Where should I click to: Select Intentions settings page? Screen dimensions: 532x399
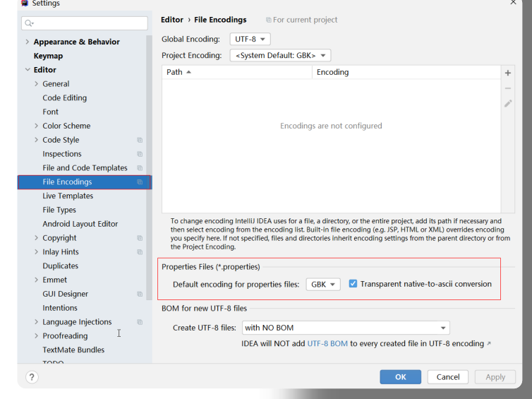[x=60, y=308]
